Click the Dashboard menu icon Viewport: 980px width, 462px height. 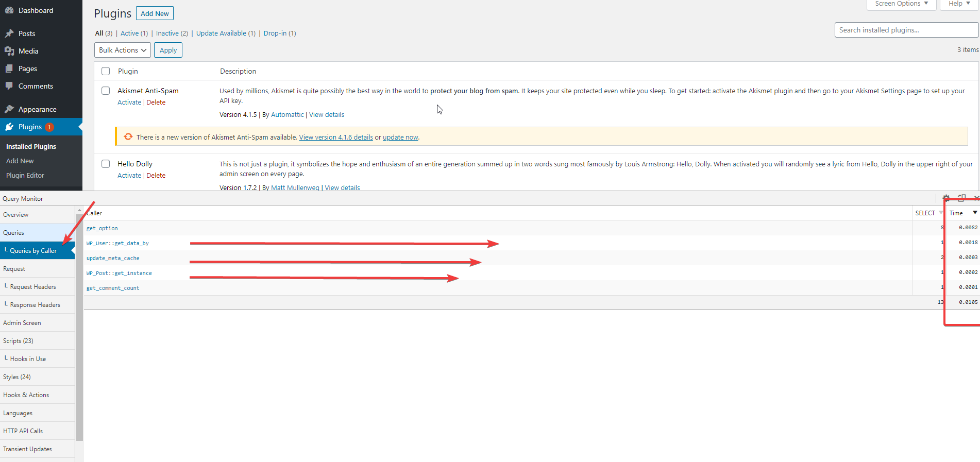coord(9,10)
